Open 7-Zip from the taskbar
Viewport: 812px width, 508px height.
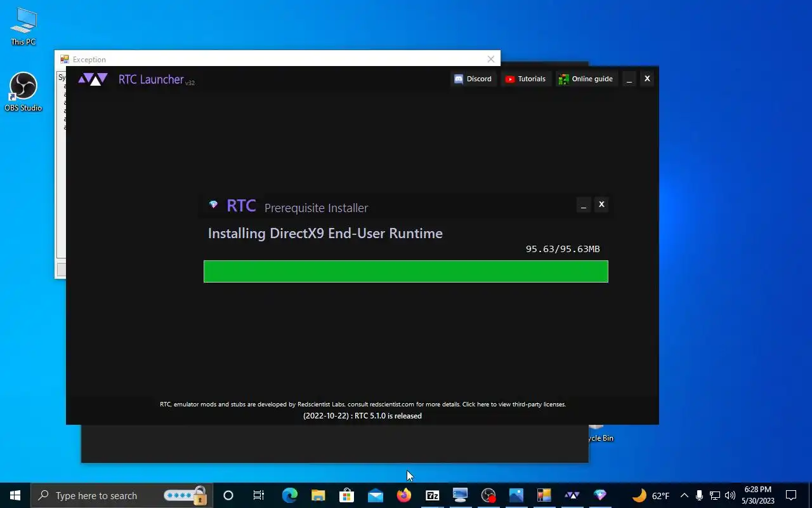[432, 495]
